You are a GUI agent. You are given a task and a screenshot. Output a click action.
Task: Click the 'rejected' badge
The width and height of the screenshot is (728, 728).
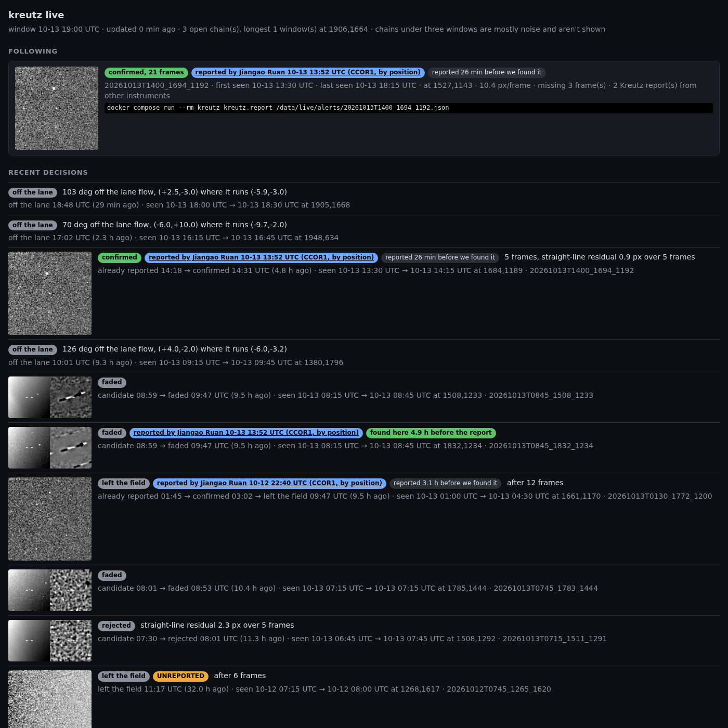[x=116, y=626]
